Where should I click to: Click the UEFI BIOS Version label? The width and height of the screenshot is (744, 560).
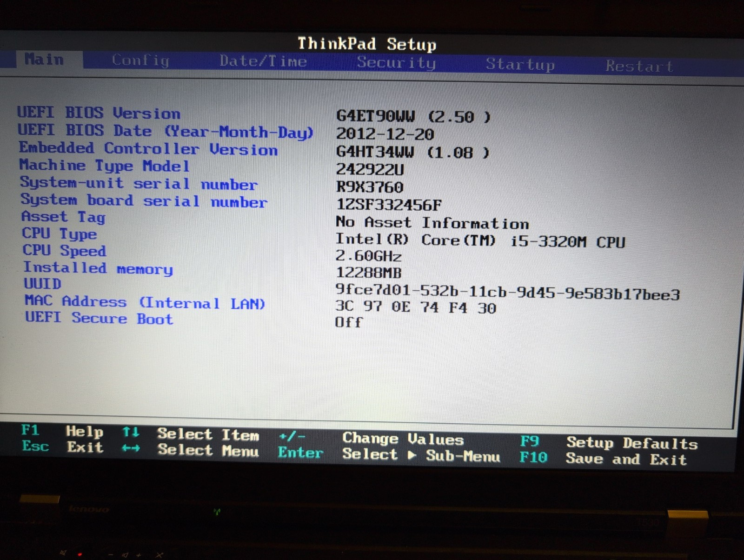pos(99,113)
